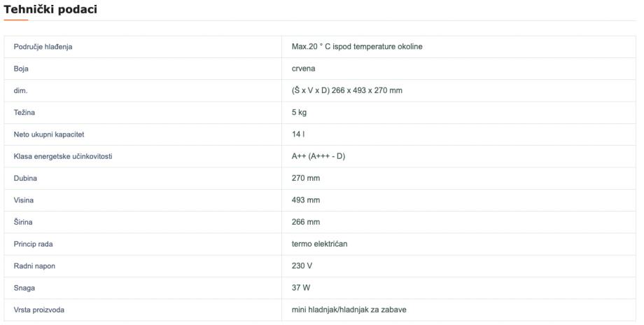This screenshot has height=325, width=644.
Task: Select the 266 x 493 x 270 mm dimensions
Action: [346, 90]
